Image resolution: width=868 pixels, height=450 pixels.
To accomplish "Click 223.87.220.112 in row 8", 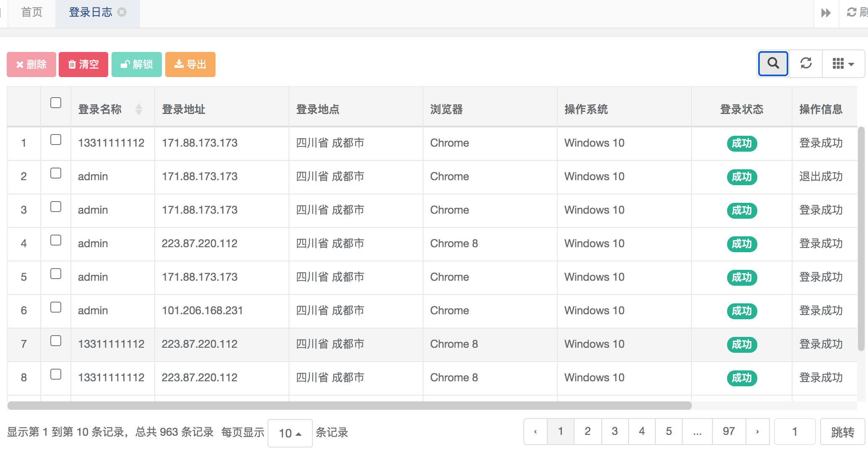I will pyautogui.click(x=200, y=378).
